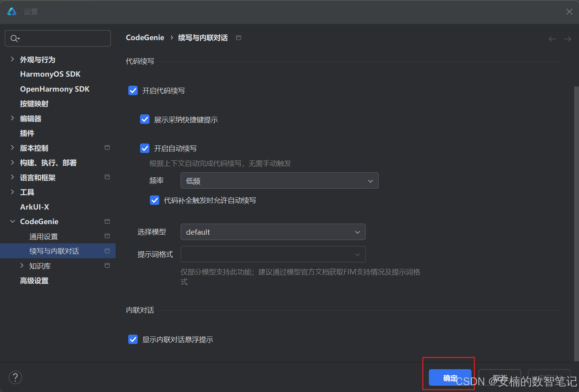The image size is (579, 392).
Task: Click project icon next to 知识库
Action: point(107,265)
